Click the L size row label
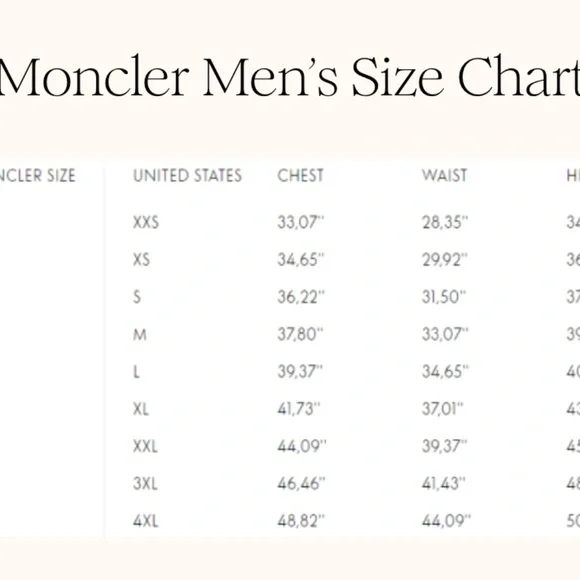580x580 pixels. (136, 372)
